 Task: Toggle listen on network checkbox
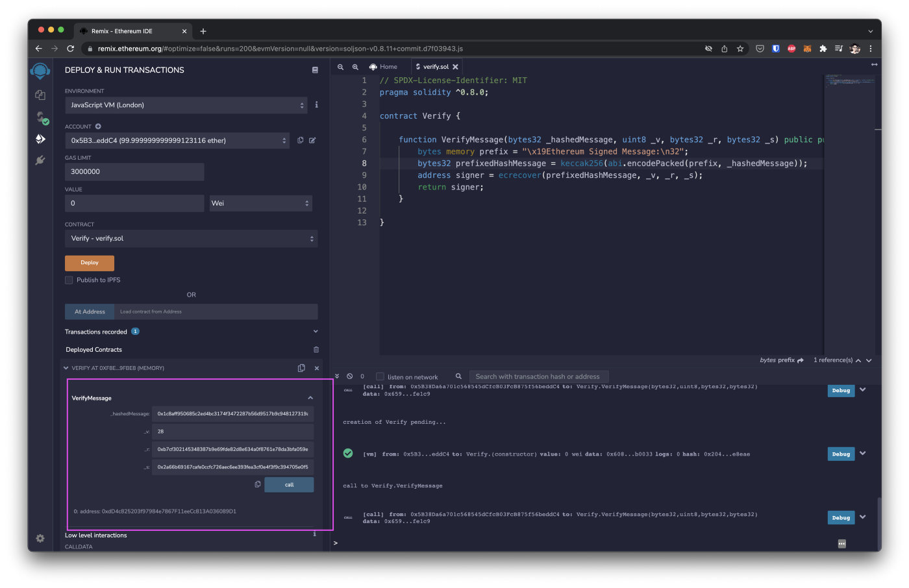click(x=380, y=376)
